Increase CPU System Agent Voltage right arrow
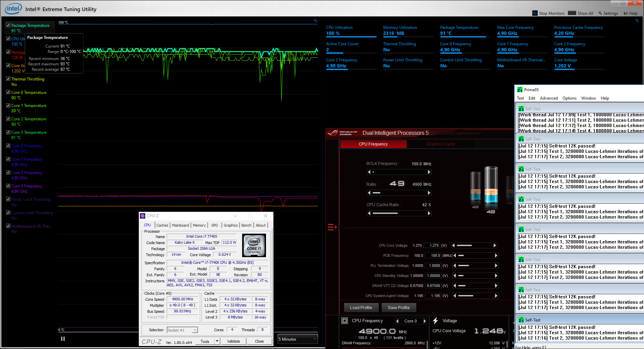 click(496, 296)
